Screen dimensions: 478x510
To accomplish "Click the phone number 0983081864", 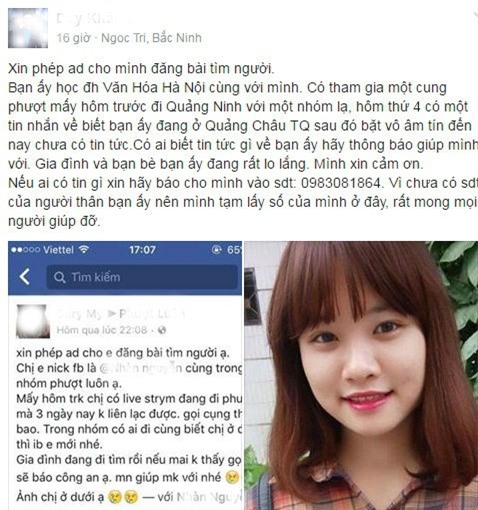I will 341,183.
